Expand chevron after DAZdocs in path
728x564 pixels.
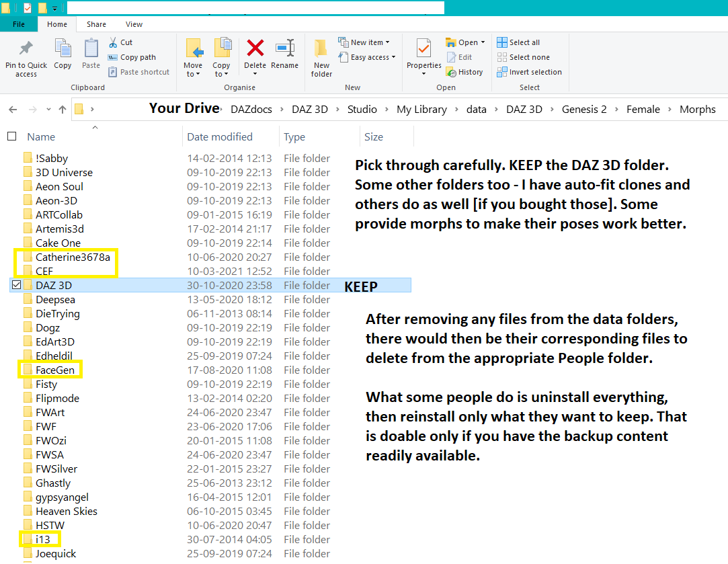(282, 110)
